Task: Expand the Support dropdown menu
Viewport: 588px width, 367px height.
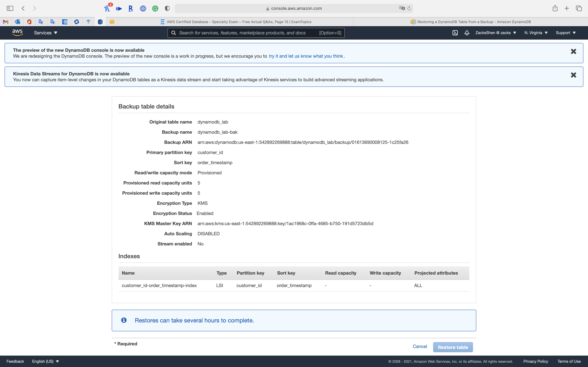Action: (565, 33)
